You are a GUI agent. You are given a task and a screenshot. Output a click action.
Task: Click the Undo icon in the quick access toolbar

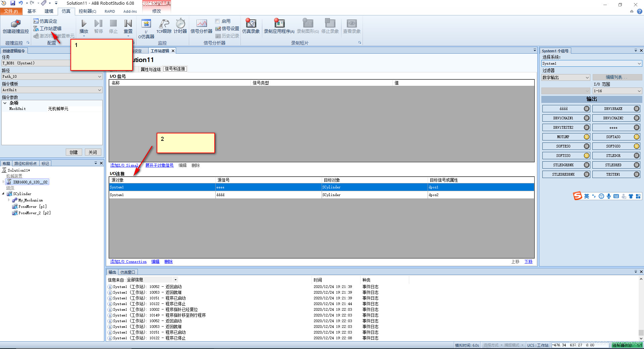click(21, 3)
